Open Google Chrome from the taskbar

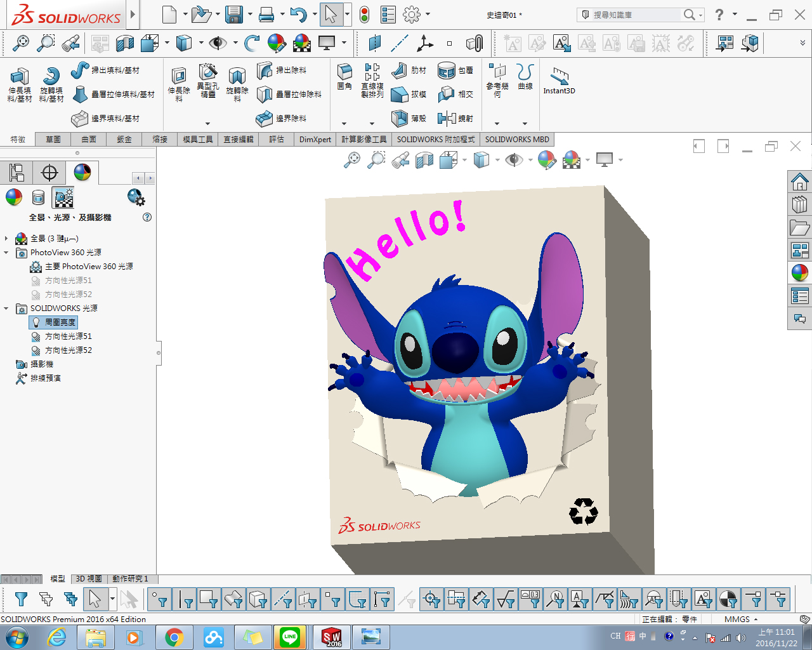tap(174, 637)
